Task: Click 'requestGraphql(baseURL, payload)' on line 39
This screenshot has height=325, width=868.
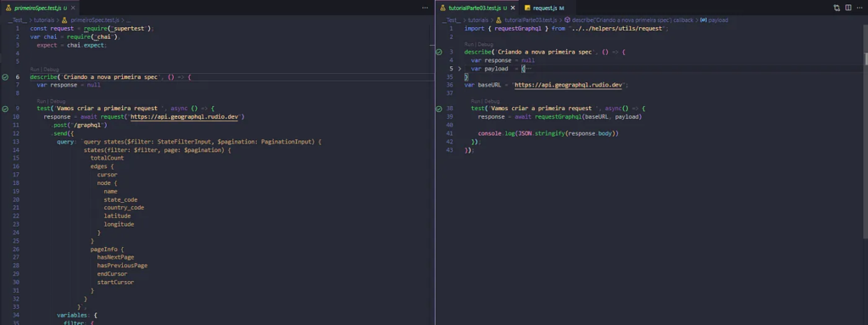Action: coord(588,117)
